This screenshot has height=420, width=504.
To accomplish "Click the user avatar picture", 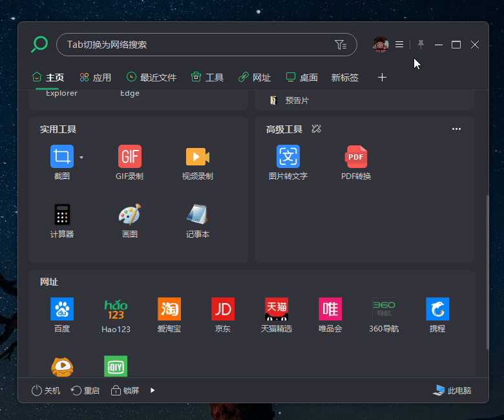I will (x=381, y=45).
